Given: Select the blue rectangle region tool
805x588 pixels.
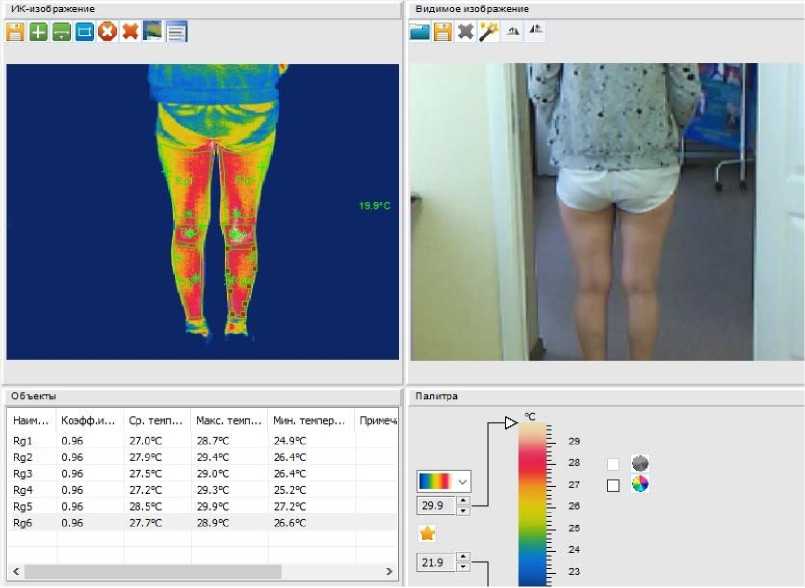Looking at the screenshot, I should point(84,32).
